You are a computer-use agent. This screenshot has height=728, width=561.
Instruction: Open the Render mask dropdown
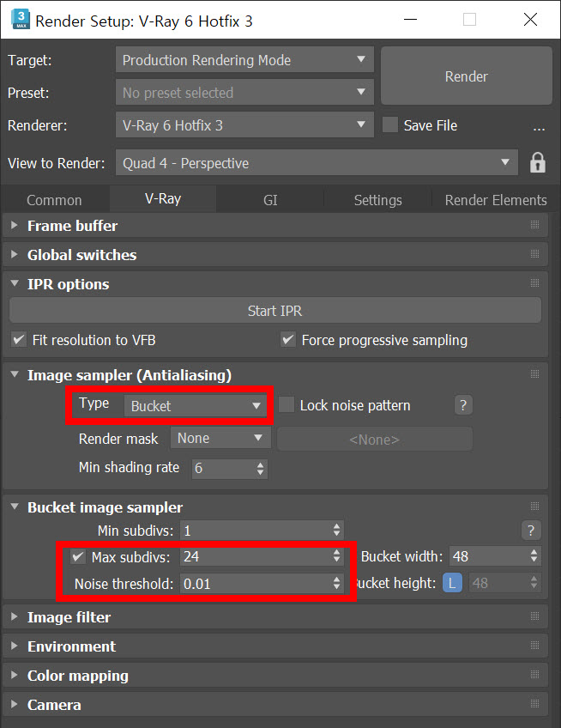(220, 439)
